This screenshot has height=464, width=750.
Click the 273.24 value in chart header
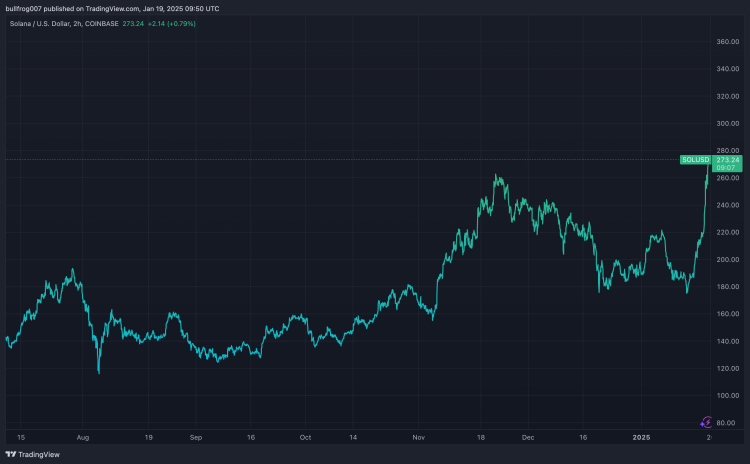point(133,23)
